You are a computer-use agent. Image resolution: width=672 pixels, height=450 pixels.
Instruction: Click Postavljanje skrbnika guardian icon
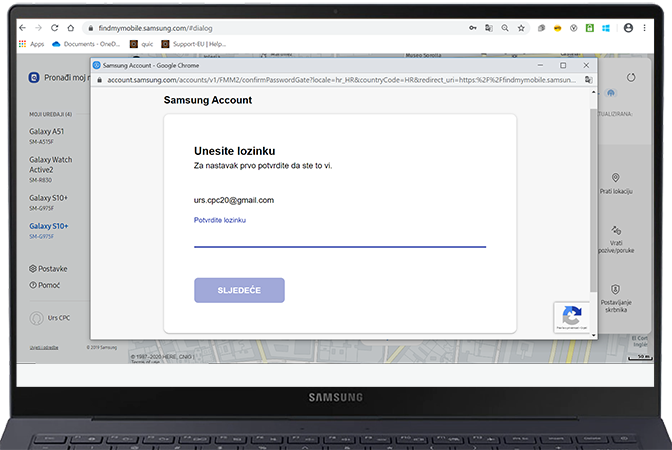click(x=615, y=289)
